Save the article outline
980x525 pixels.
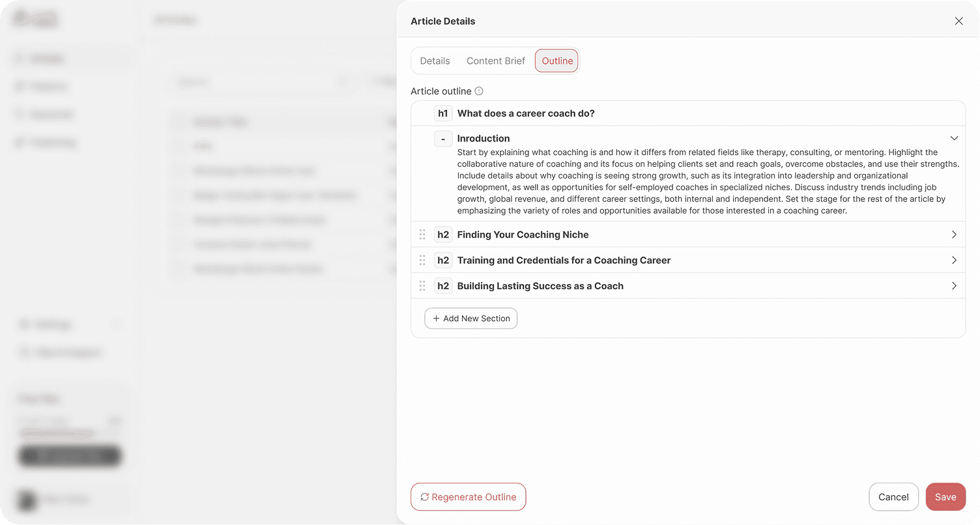(945, 497)
